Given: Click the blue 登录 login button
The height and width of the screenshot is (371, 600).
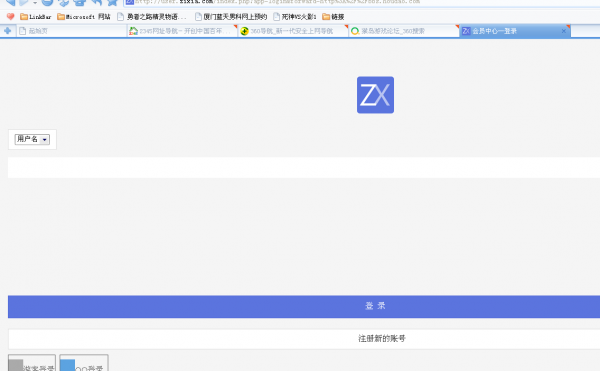Looking at the screenshot, I should point(304,306).
